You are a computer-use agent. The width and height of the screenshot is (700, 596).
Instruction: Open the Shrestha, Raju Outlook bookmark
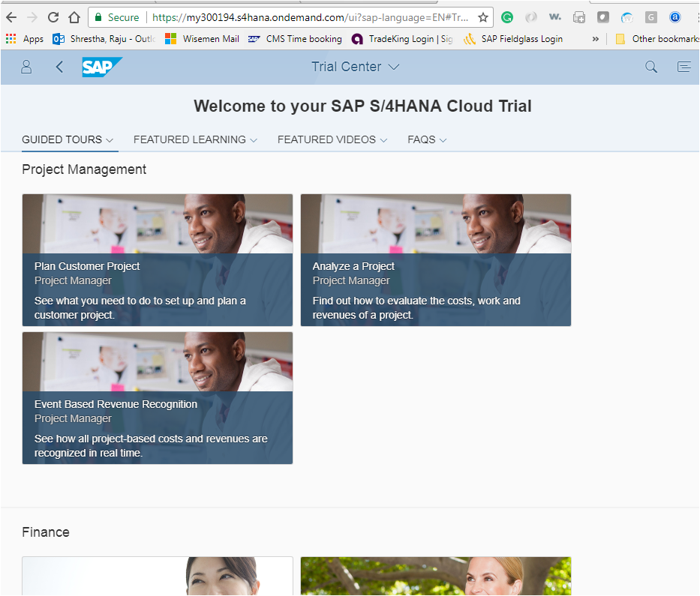(104, 39)
